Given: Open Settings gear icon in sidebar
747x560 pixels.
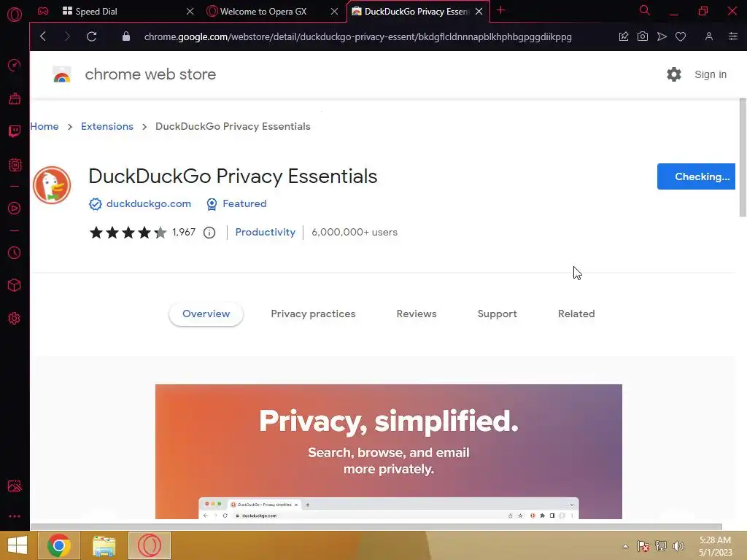Looking at the screenshot, I should pos(15,319).
